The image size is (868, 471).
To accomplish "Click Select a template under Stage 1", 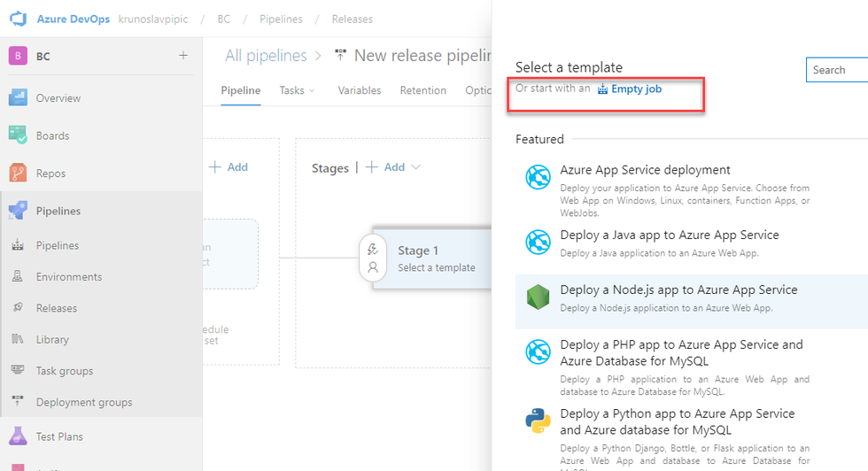I will [x=436, y=268].
